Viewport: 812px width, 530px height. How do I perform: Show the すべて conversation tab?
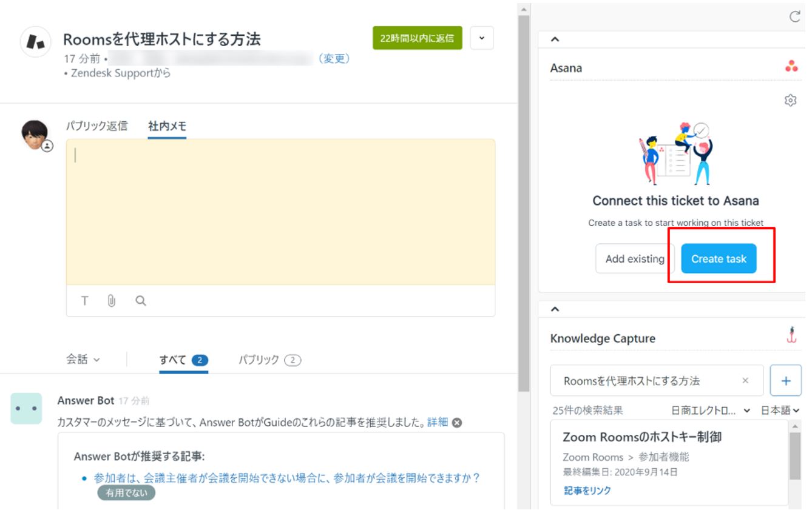183,360
